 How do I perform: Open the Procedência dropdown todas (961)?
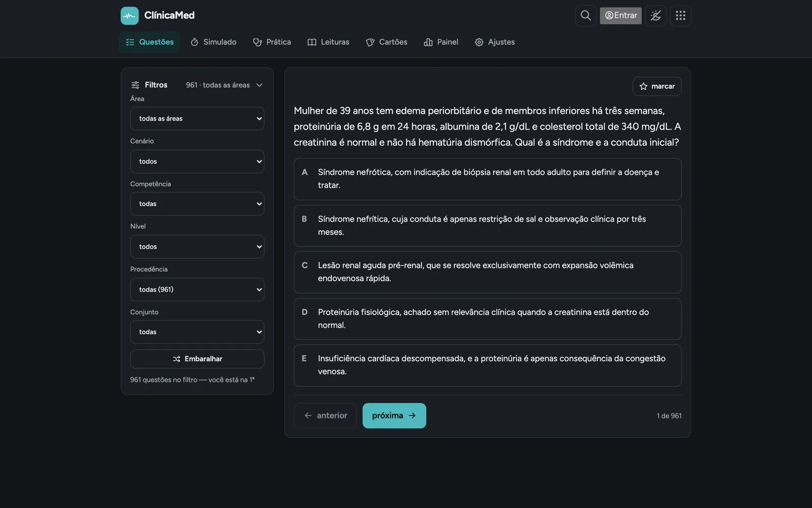click(197, 290)
